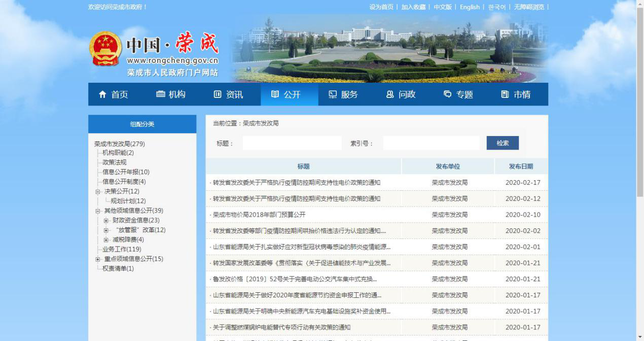Click the building icon beside 机构

pyautogui.click(x=161, y=94)
